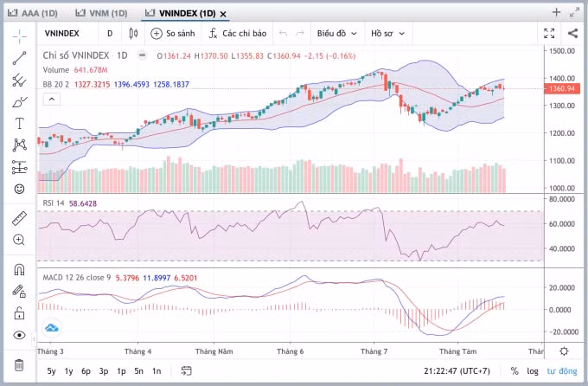Select the trend line drawing tool

pyautogui.click(x=20, y=58)
